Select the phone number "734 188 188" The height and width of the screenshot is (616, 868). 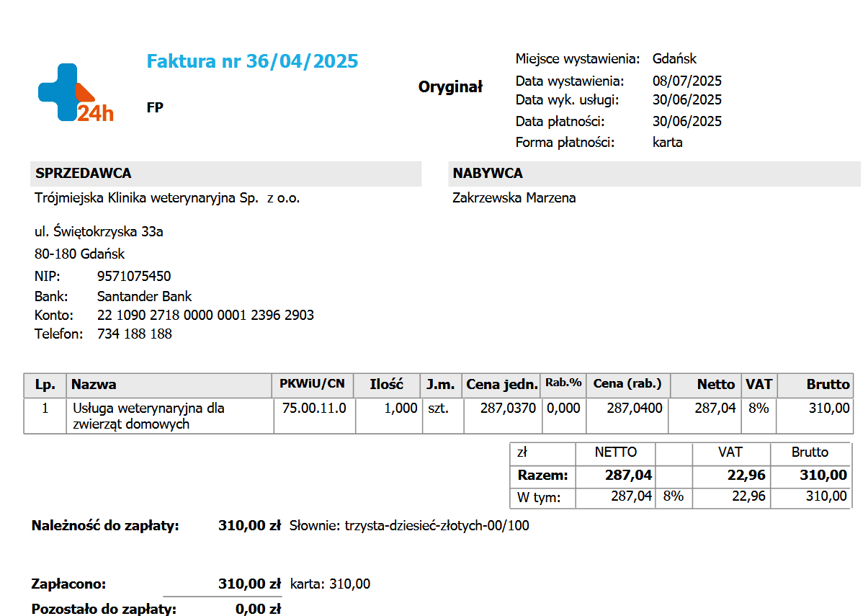(134, 334)
